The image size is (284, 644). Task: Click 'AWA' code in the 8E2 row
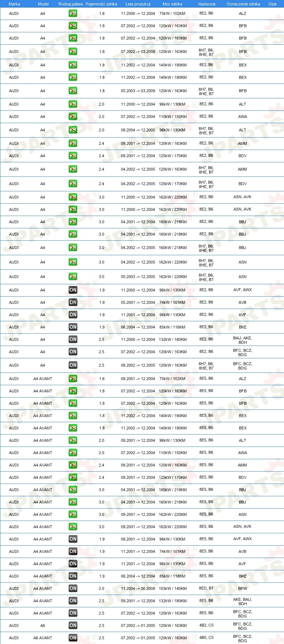coord(243,117)
